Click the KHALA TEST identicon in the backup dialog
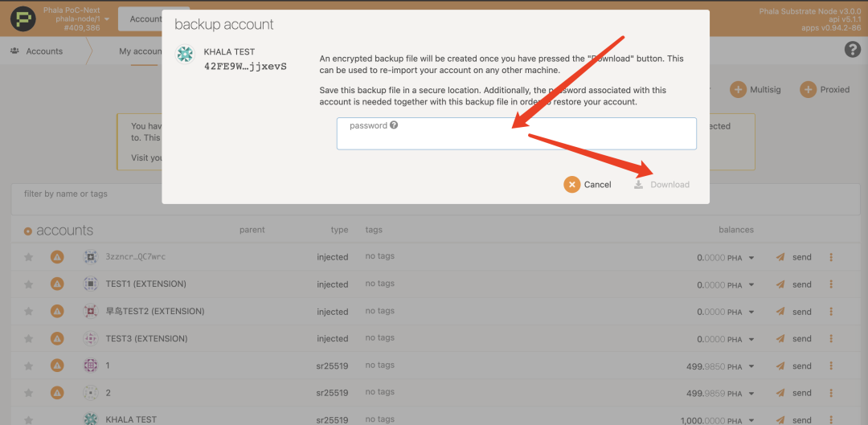The height and width of the screenshot is (425, 868). tap(186, 55)
